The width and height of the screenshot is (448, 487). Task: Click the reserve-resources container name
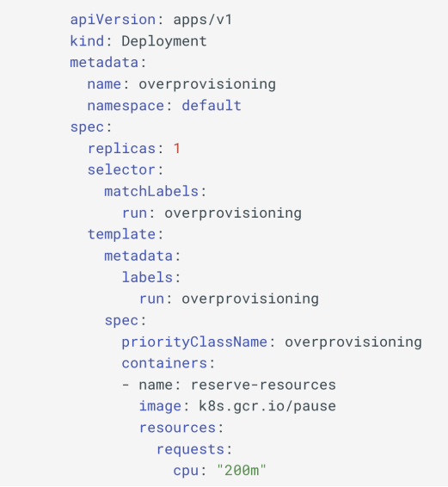pos(263,385)
